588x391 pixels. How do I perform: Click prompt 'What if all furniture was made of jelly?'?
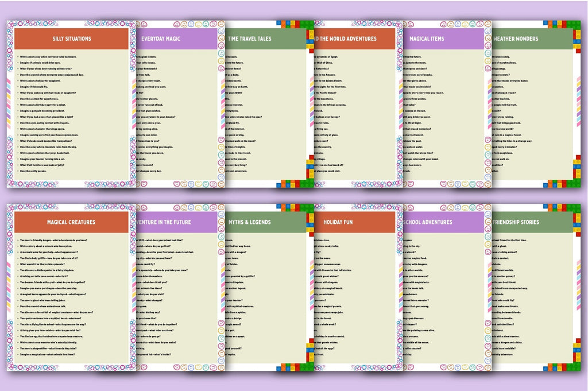pos(42,165)
